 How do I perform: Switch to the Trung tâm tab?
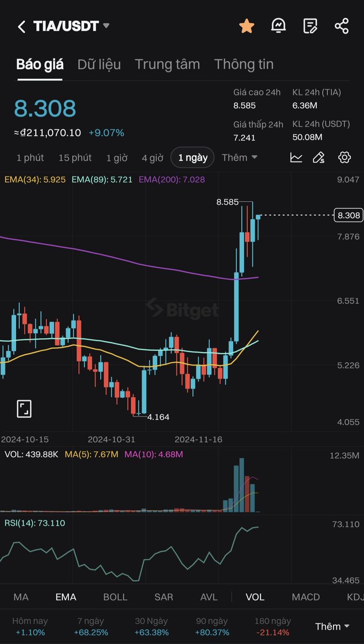pos(167,64)
